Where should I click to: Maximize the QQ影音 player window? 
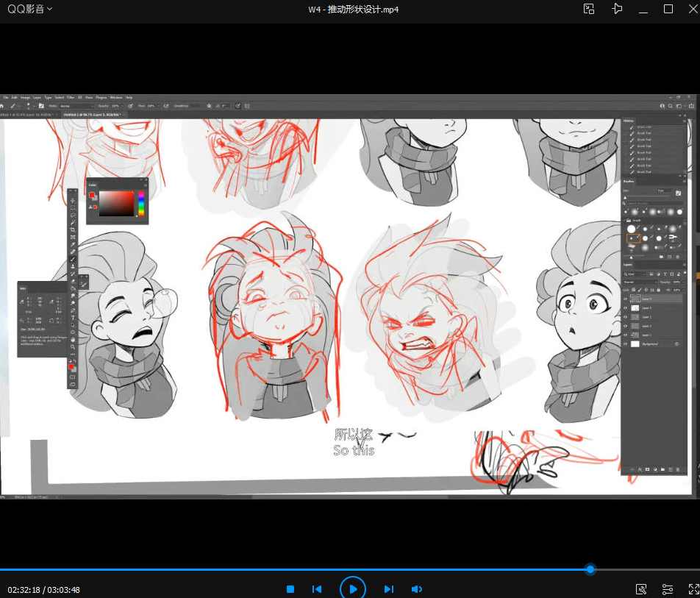[x=668, y=9]
